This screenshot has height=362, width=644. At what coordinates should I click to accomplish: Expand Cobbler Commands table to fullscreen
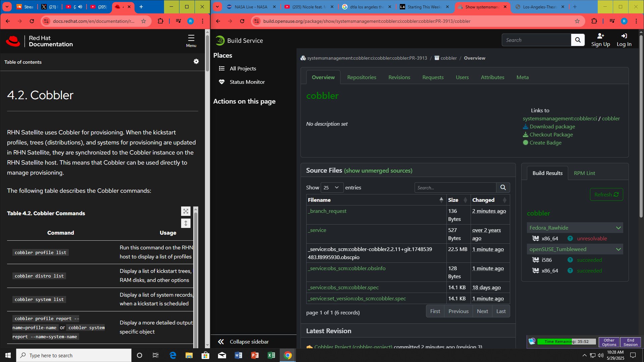pos(186,211)
